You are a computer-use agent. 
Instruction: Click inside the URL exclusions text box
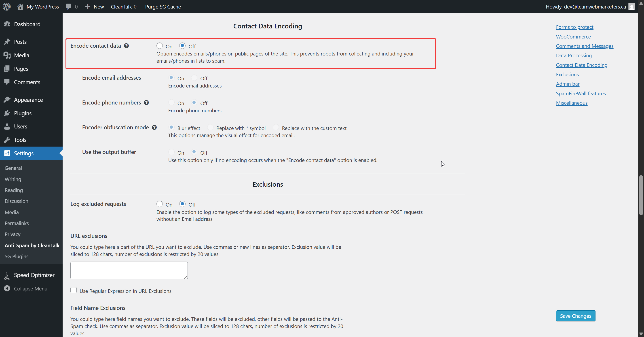click(x=129, y=270)
